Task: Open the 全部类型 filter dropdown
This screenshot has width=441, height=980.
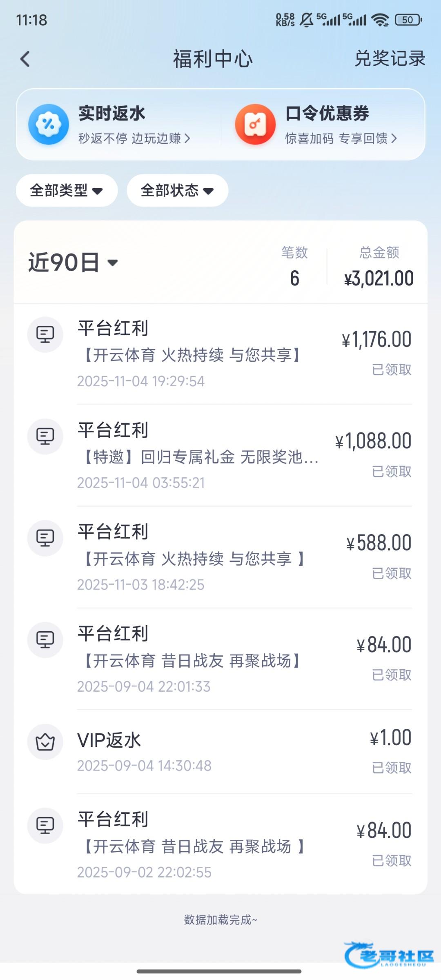Action: 67,190
